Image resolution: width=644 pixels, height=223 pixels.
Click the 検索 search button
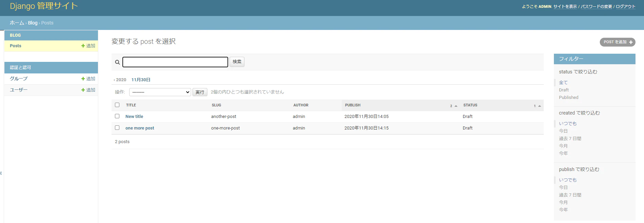click(237, 62)
